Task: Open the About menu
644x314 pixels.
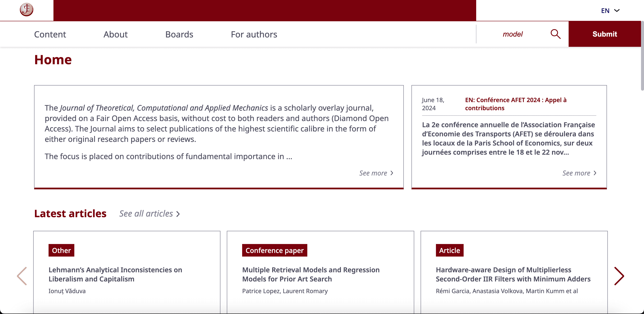Action: click(115, 34)
